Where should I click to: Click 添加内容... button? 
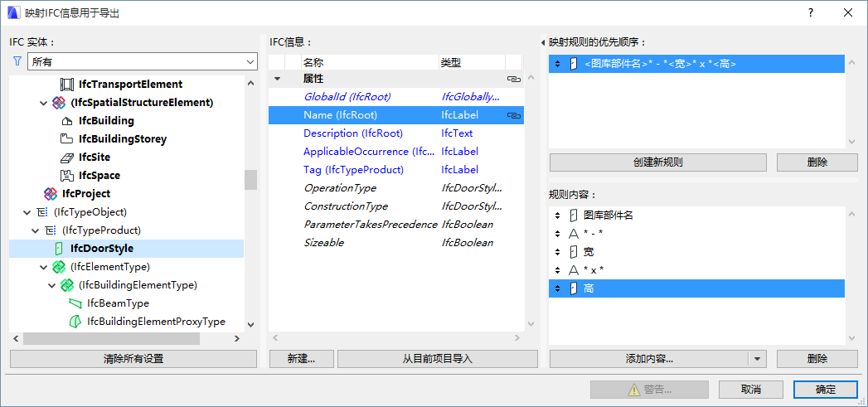click(x=648, y=359)
